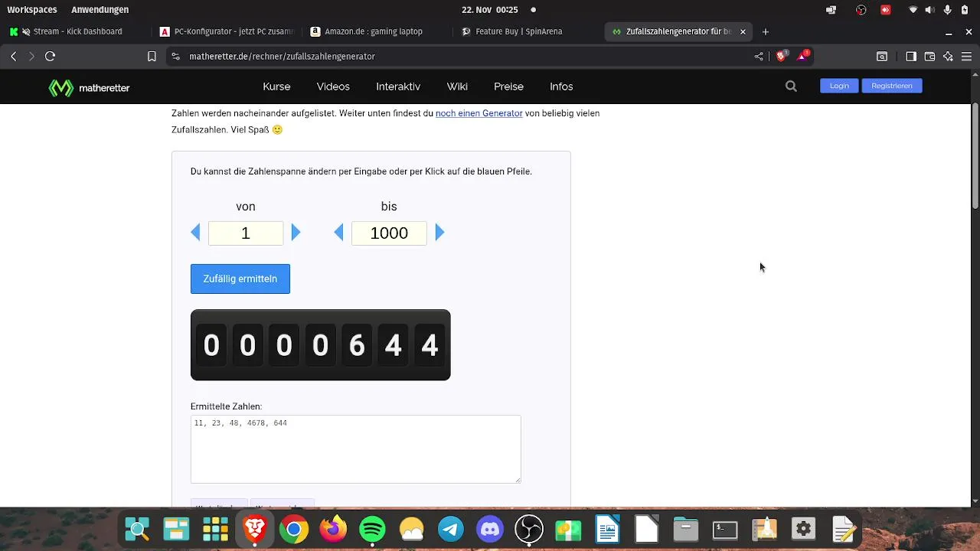980x551 pixels.
Task: Open the Interaktiv menu item
Action: [x=398, y=86]
